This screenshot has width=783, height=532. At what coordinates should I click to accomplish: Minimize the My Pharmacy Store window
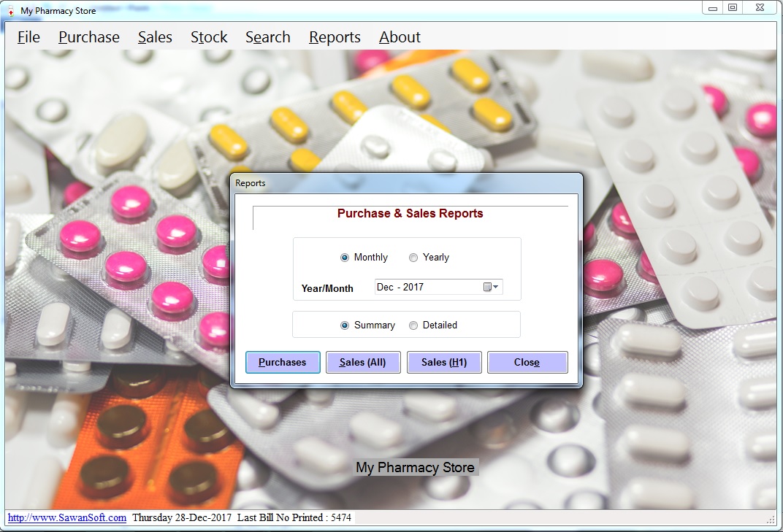(x=713, y=8)
